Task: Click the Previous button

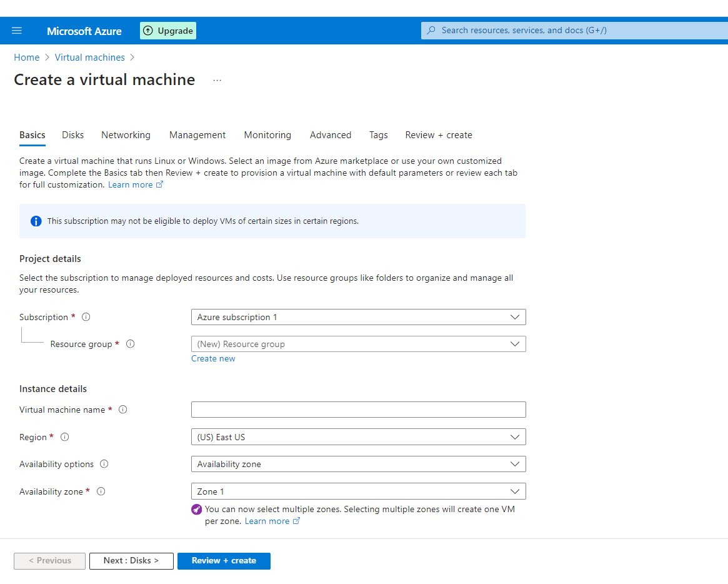Action: click(49, 561)
